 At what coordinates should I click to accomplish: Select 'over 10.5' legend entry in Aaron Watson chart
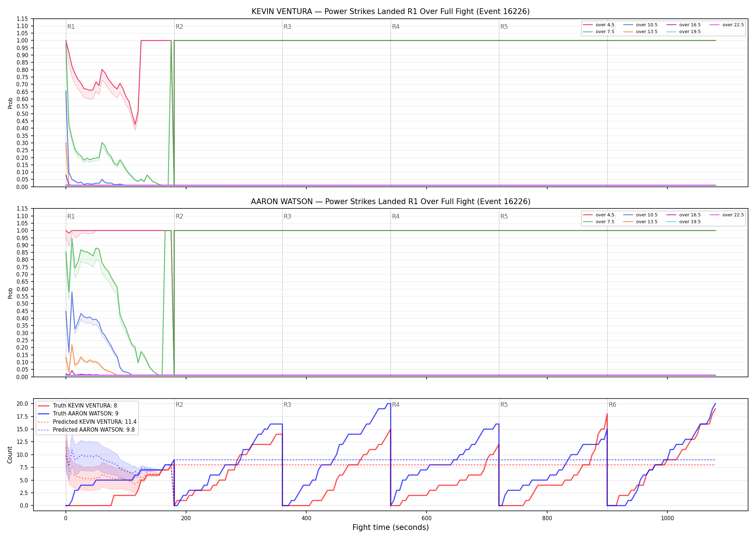point(640,215)
